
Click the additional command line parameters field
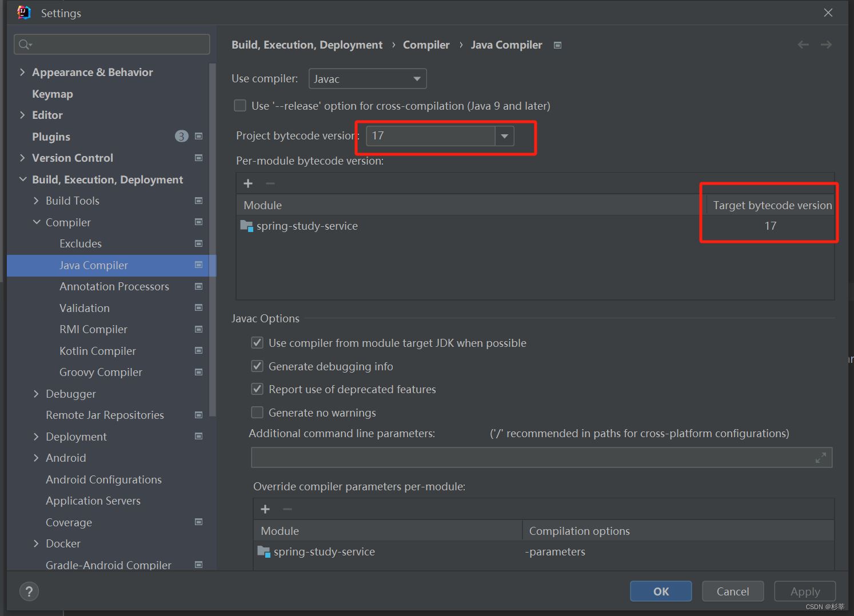coord(532,458)
